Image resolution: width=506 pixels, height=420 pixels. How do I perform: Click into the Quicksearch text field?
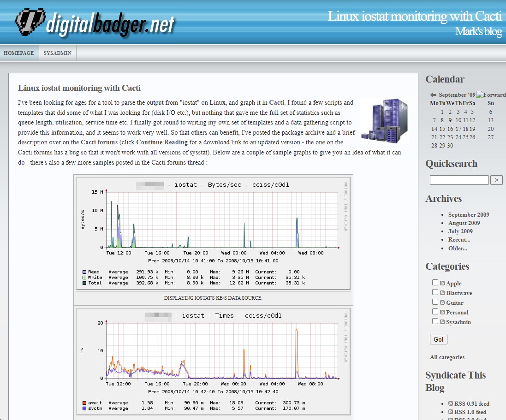[x=459, y=180]
